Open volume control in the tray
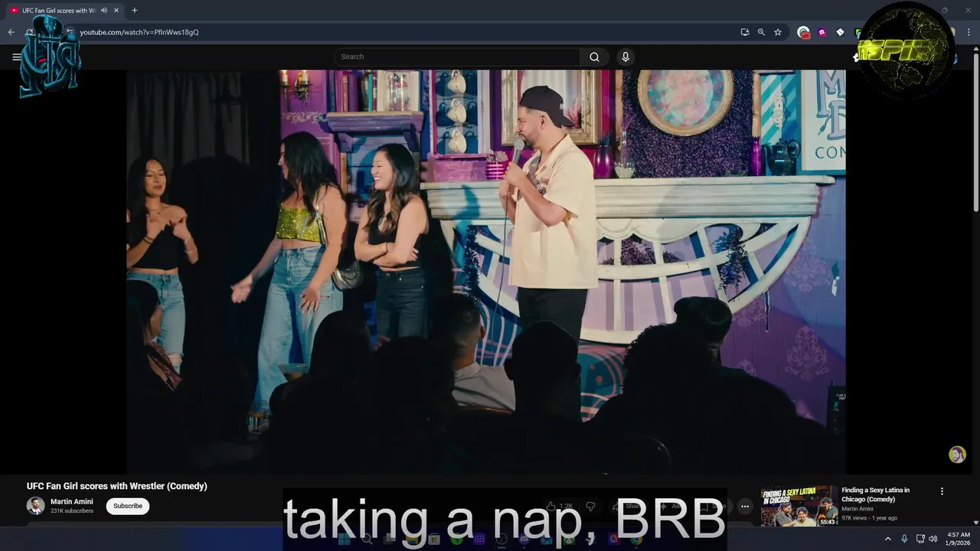Image resolution: width=980 pixels, height=551 pixels. 933,539
